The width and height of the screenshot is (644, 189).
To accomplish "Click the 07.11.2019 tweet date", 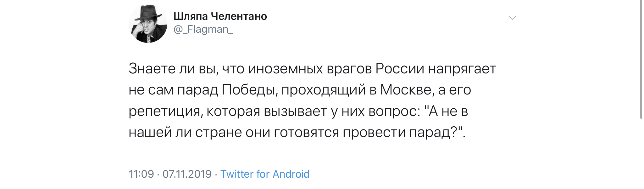I will pos(187,174).
